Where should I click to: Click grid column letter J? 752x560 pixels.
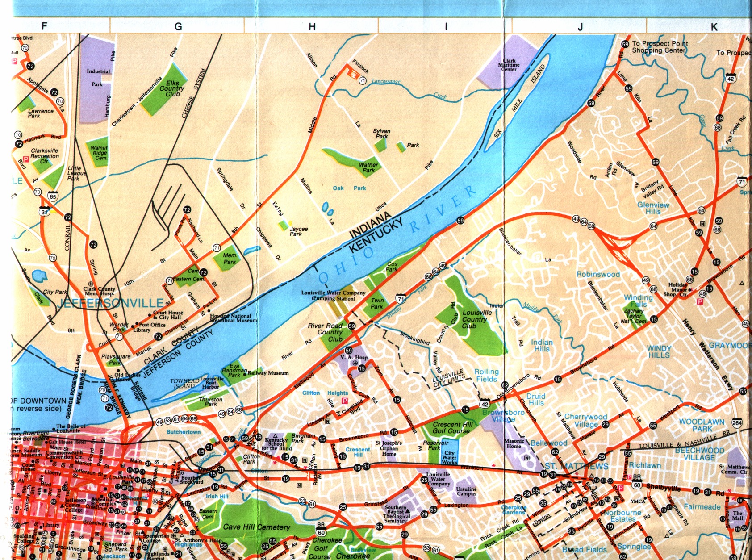[580, 26]
